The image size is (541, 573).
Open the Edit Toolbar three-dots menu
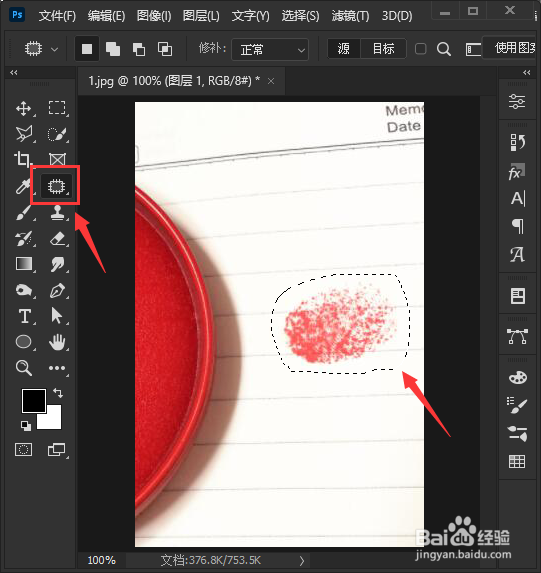point(57,368)
